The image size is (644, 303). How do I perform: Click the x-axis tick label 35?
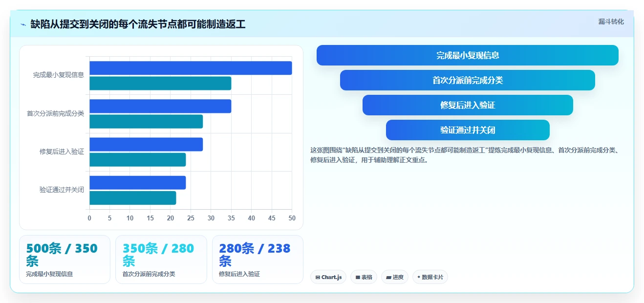(231, 218)
